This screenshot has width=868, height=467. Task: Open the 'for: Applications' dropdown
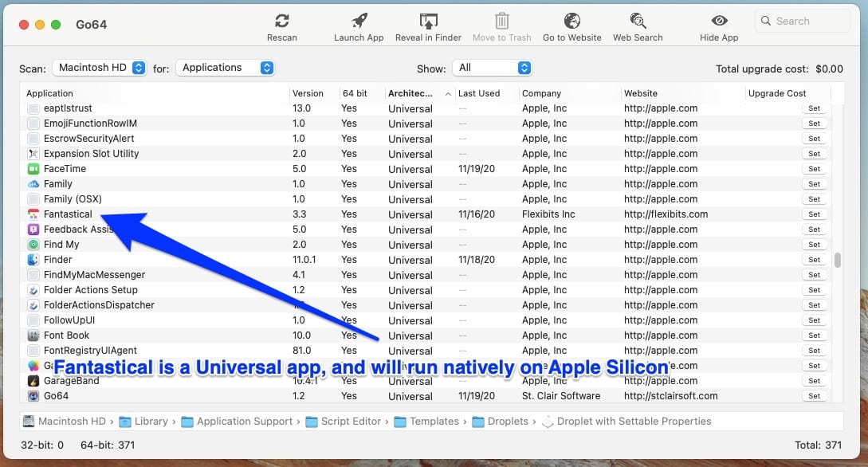tap(226, 68)
